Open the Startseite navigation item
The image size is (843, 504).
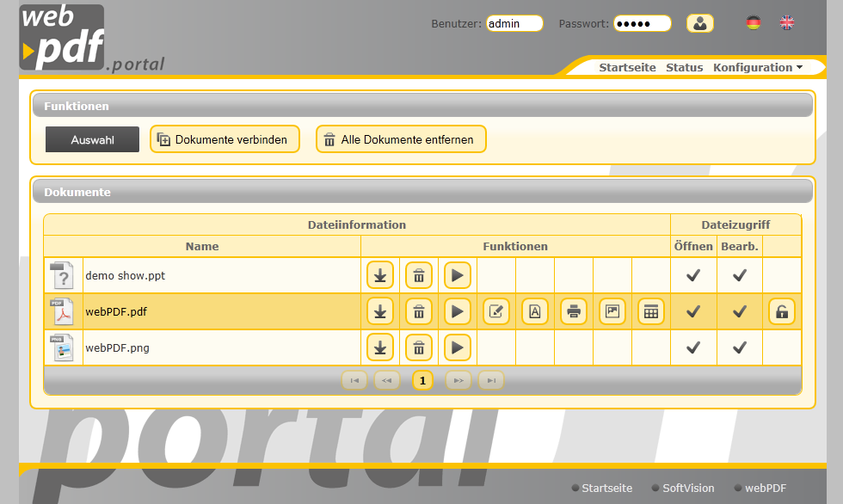(627, 67)
